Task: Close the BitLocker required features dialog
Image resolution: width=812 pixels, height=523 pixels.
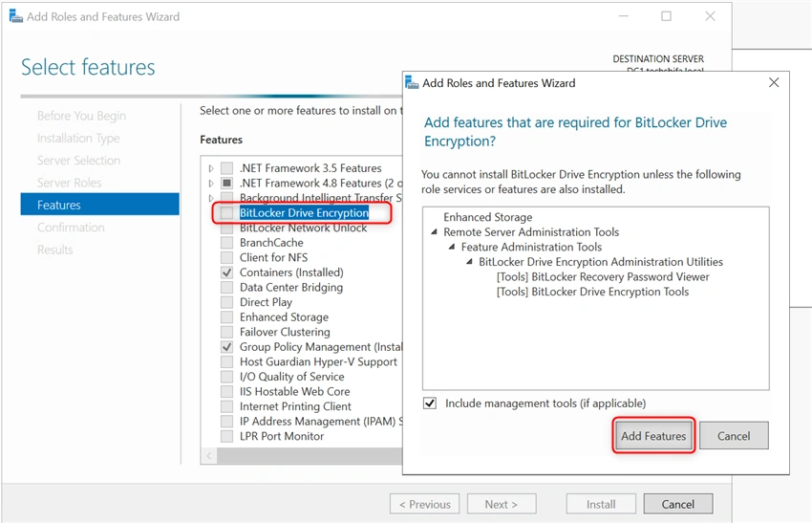Action: coord(774,82)
